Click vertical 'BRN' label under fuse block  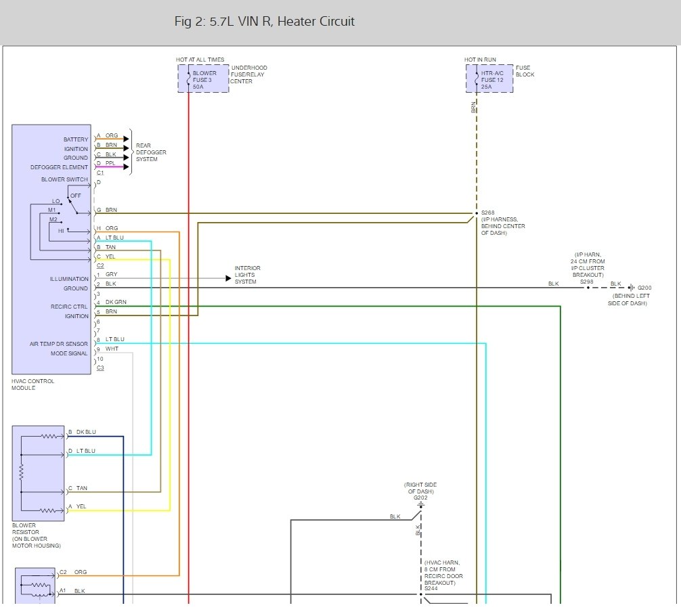[x=473, y=108]
